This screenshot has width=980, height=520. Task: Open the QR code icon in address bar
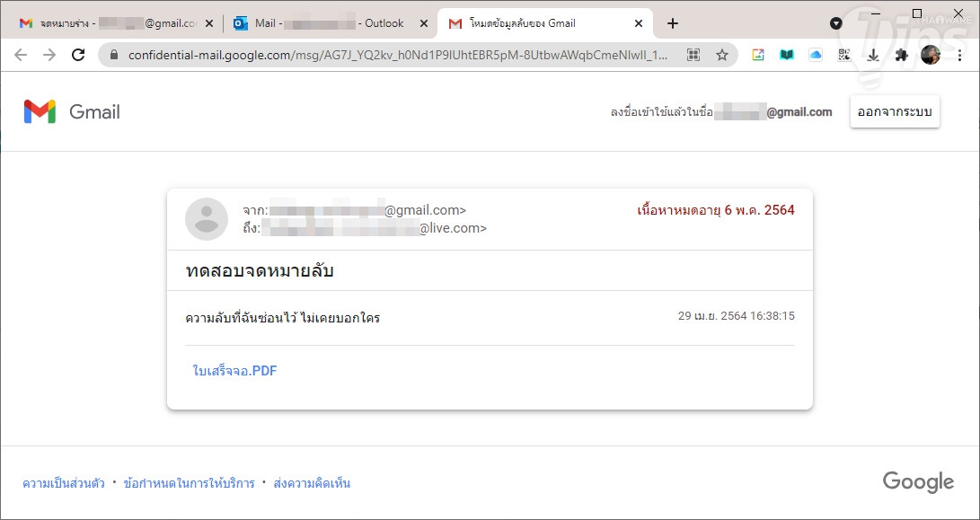(693, 55)
